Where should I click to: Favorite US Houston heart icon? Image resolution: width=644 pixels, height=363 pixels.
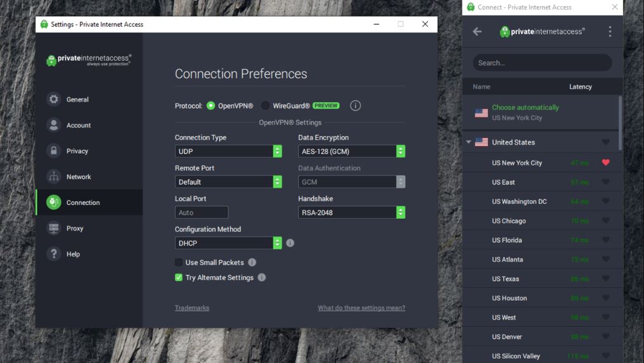pos(606,298)
